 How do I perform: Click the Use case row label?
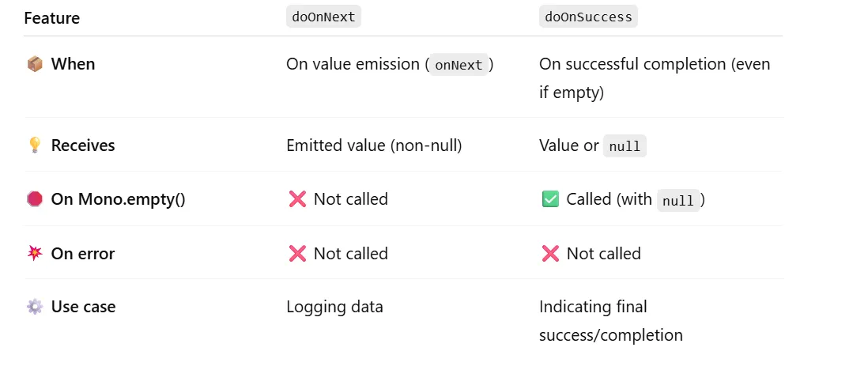point(83,307)
